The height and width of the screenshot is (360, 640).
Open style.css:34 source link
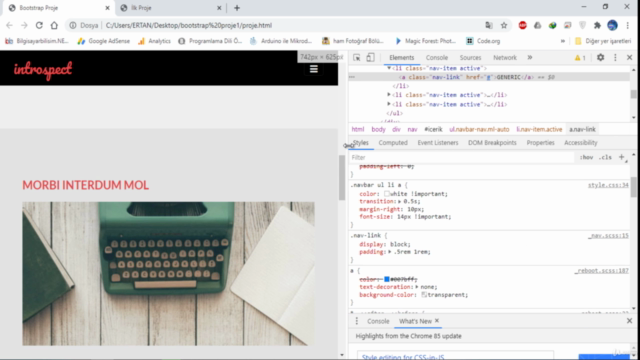[x=608, y=185]
